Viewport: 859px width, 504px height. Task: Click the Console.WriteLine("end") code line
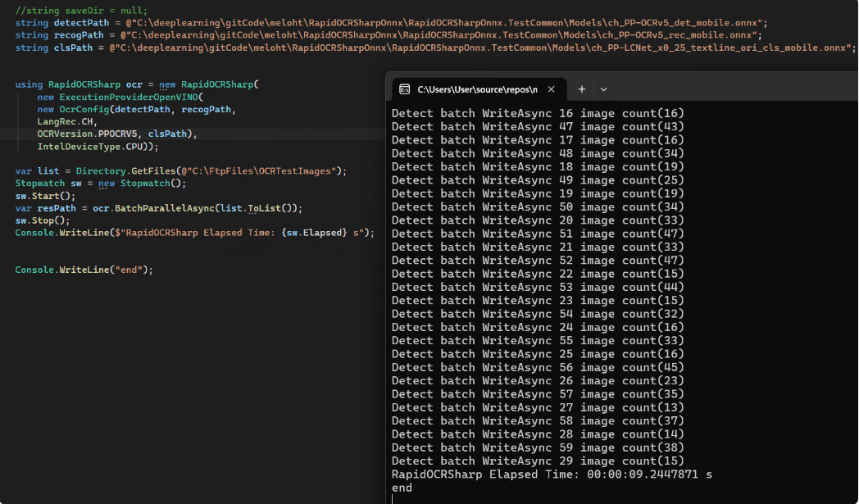pos(84,270)
